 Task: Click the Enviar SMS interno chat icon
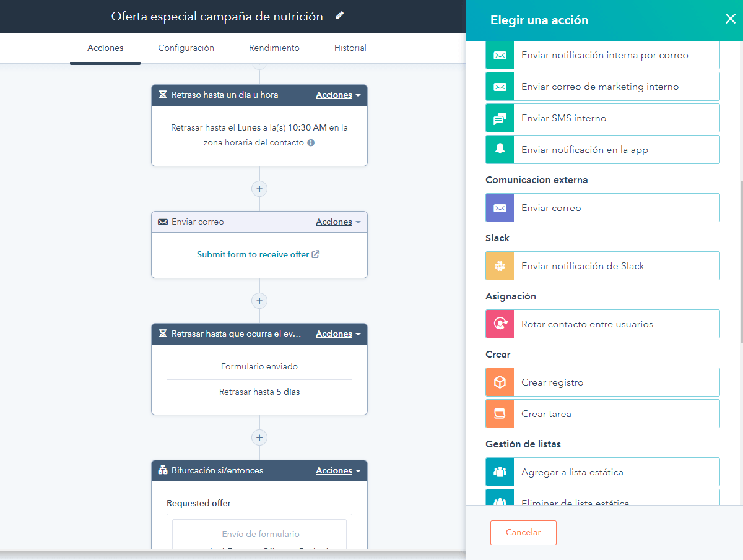point(500,118)
